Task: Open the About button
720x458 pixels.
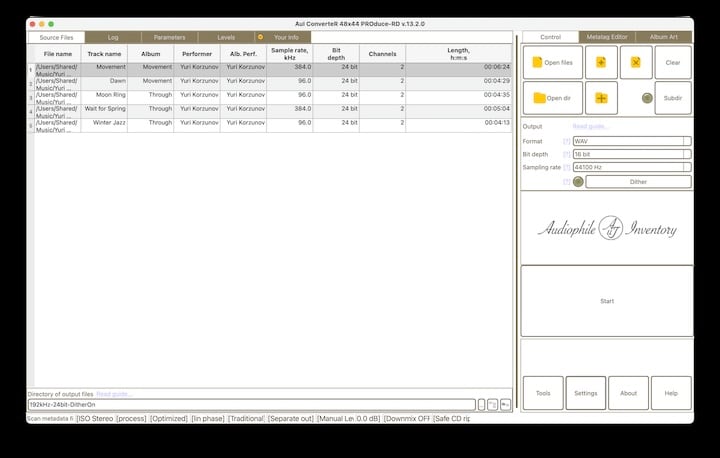Action: pos(629,393)
